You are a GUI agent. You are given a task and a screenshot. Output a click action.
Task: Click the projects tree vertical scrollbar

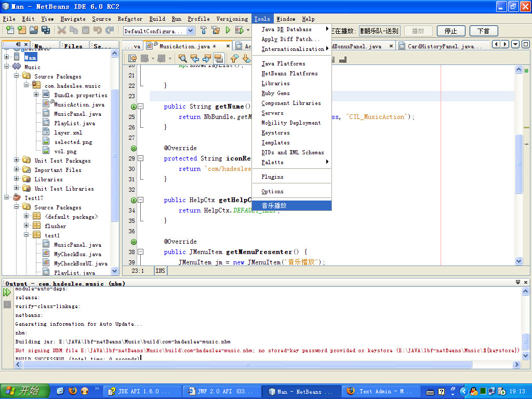(x=114, y=155)
